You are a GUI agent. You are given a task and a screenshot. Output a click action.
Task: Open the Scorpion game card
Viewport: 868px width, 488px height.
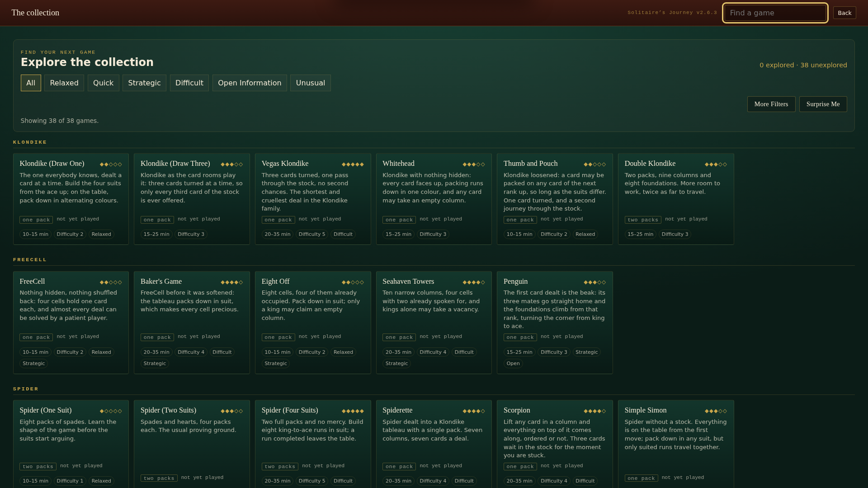[555, 444]
